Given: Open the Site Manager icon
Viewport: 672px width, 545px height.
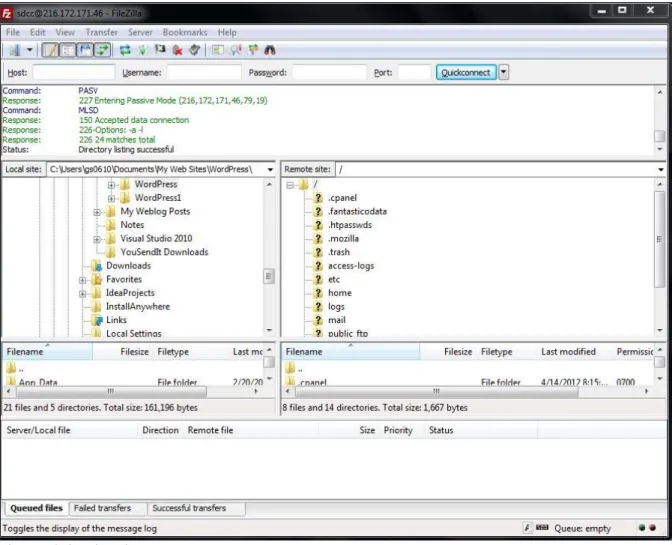Looking at the screenshot, I should (15, 50).
